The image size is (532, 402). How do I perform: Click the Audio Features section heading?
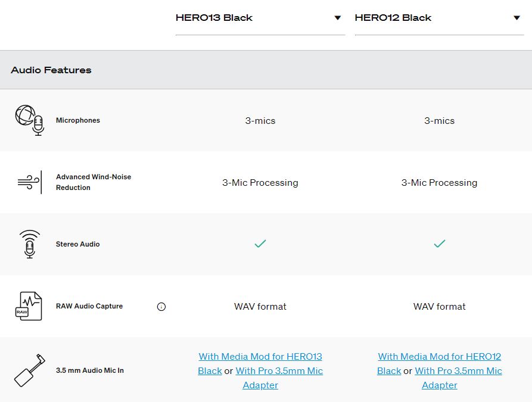click(x=51, y=70)
